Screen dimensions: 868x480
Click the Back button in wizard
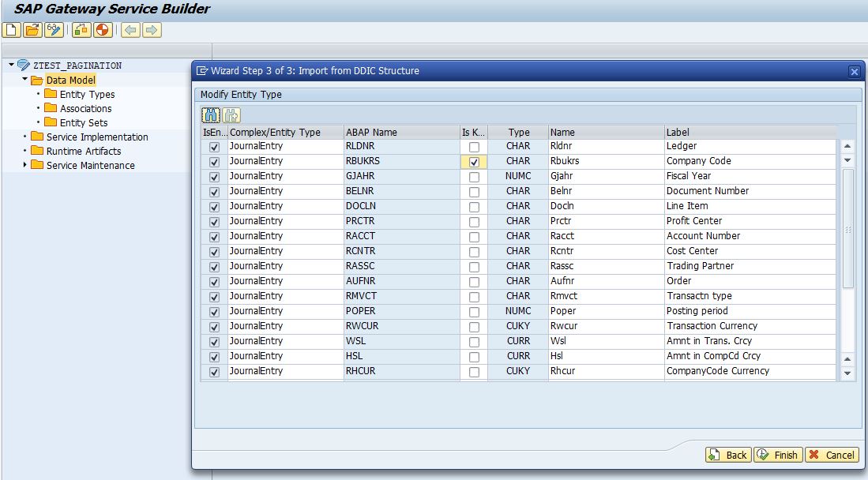pos(727,455)
